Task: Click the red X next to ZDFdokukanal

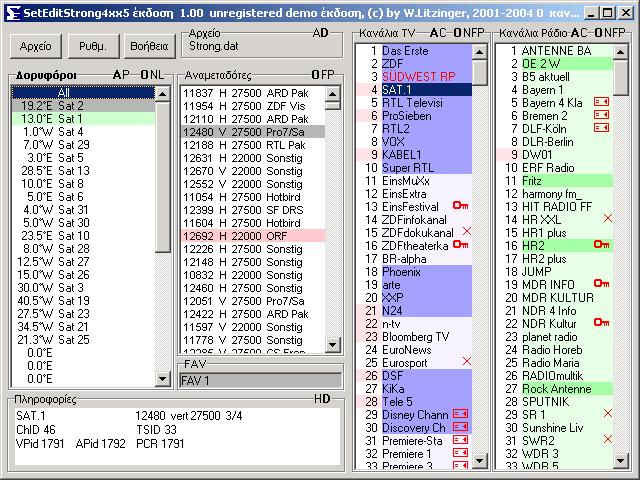Action: pyautogui.click(x=467, y=231)
